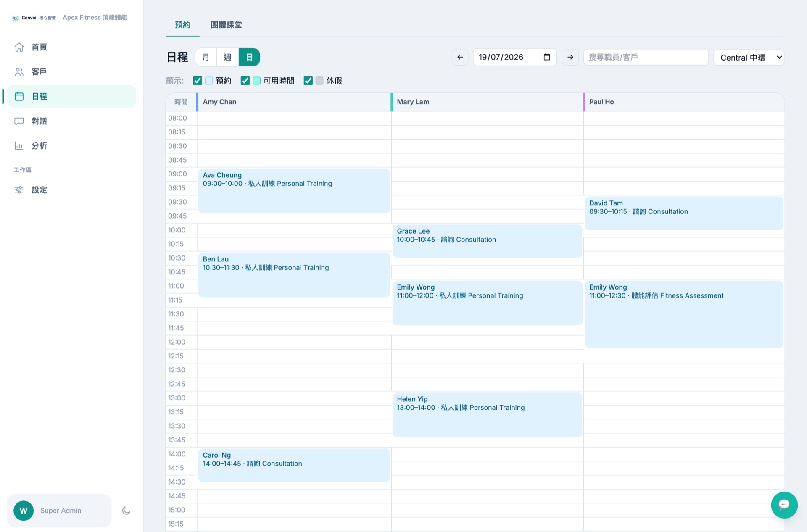Open Helen Yip 13:00 appointment
This screenshot has height=532, width=807.
click(488, 415)
